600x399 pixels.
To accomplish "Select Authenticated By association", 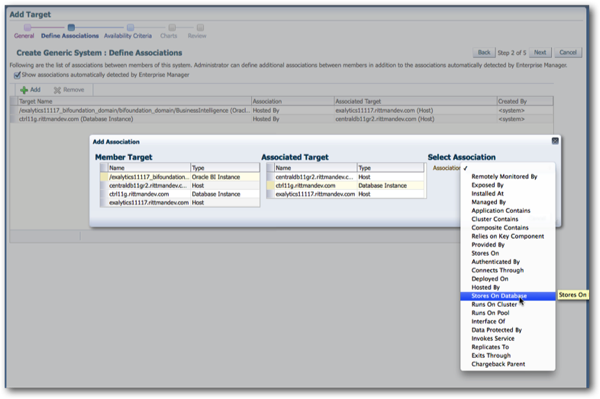I will (x=508, y=262).
